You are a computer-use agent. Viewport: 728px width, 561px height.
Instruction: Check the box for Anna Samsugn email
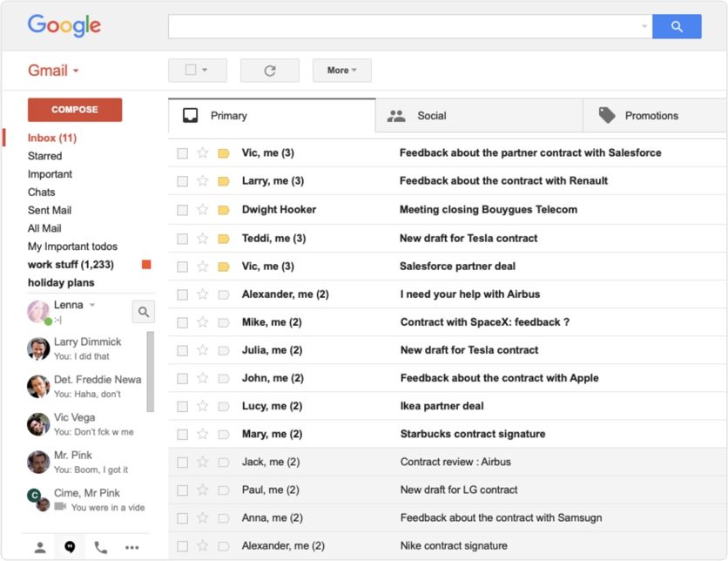click(x=183, y=518)
